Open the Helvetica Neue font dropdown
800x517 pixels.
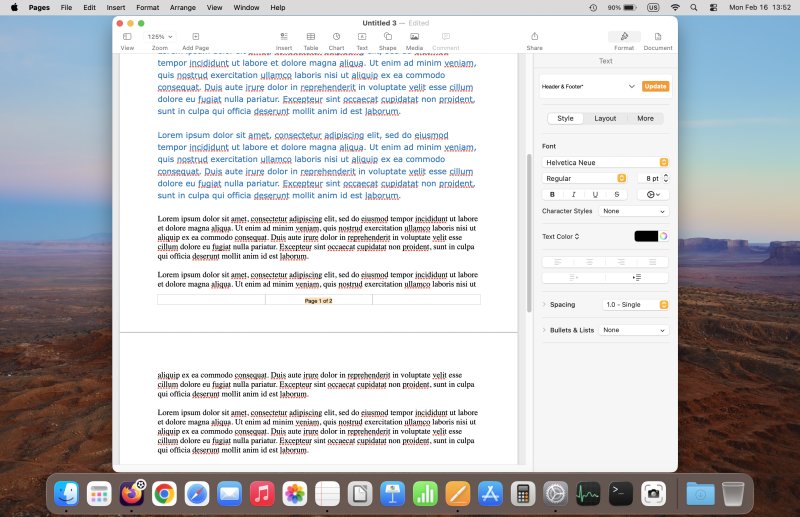pyautogui.click(x=605, y=162)
